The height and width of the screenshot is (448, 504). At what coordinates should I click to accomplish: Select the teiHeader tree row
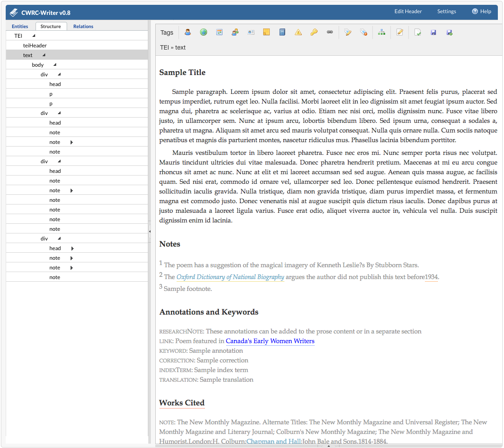pyautogui.click(x=77, y=45)
